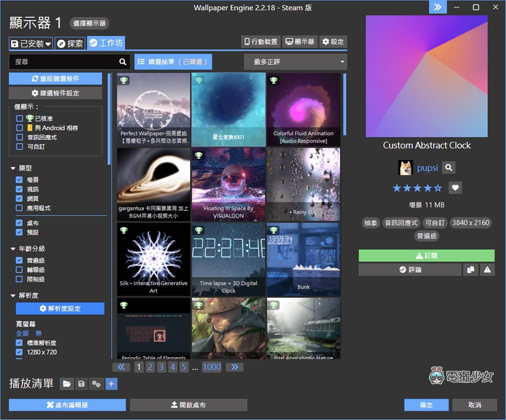Open a playlist with the folder icon

click(x=67, y=384)
